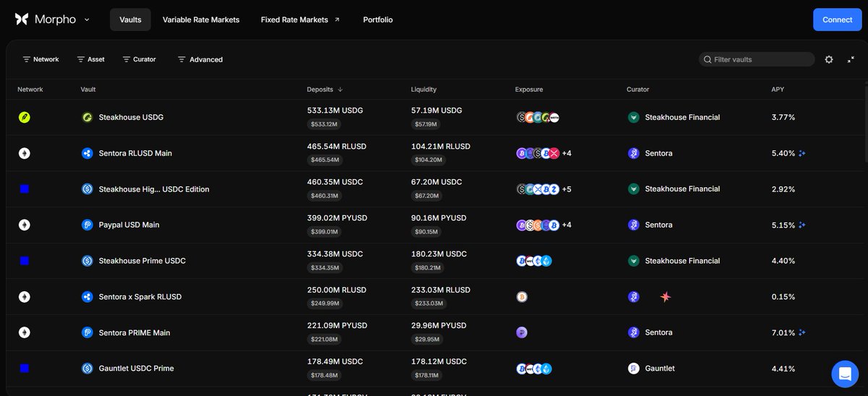The image size is (868, 396).
Task: Show +5 more exposures for Steakhouse Hig... USDC Edition
Action: click(x=566, y=189)
